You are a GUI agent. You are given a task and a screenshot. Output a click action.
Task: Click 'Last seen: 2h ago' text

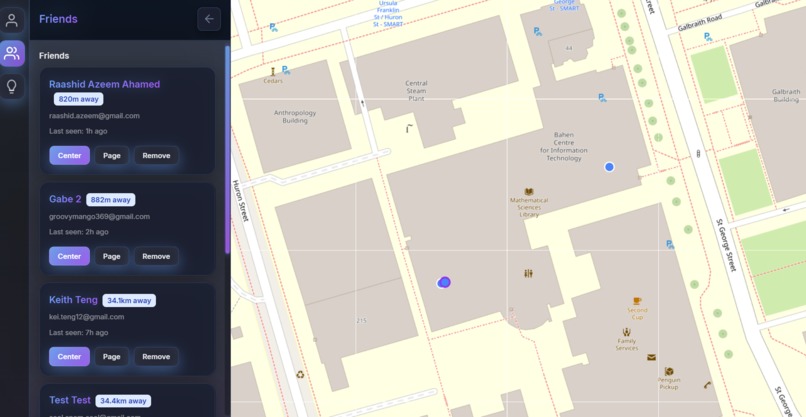pyautogui.click(x=79, y=232)
